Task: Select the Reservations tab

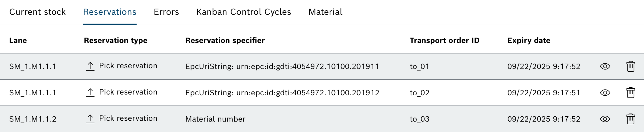Action: tap(110, 12)
